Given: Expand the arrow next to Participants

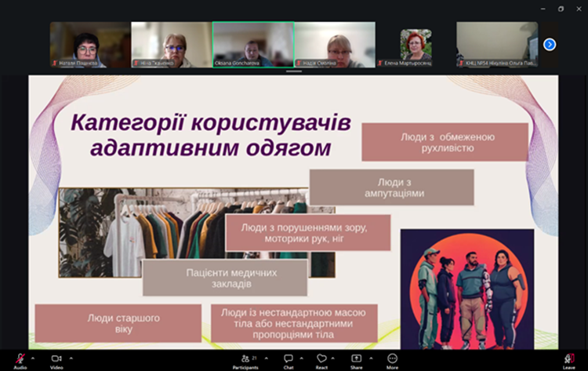Looking at the screenshot, I should click(x=262, y=358).
